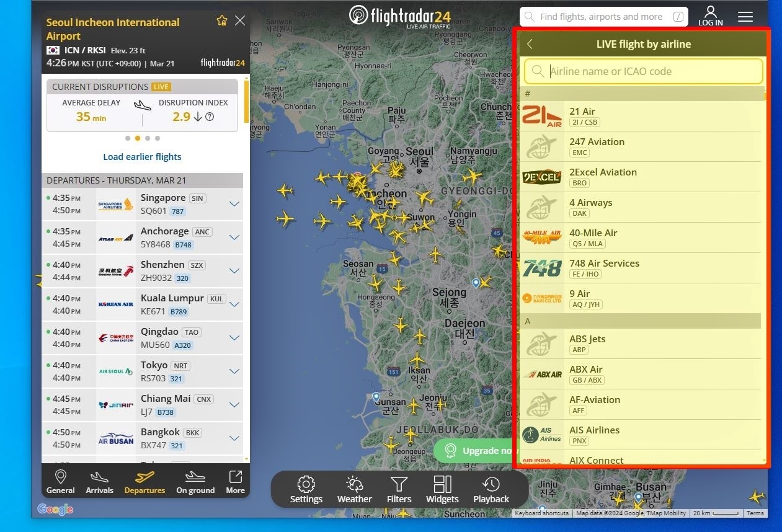Click the Korean Air logo
Screen dimensions: 782x532
coord(116,304)
